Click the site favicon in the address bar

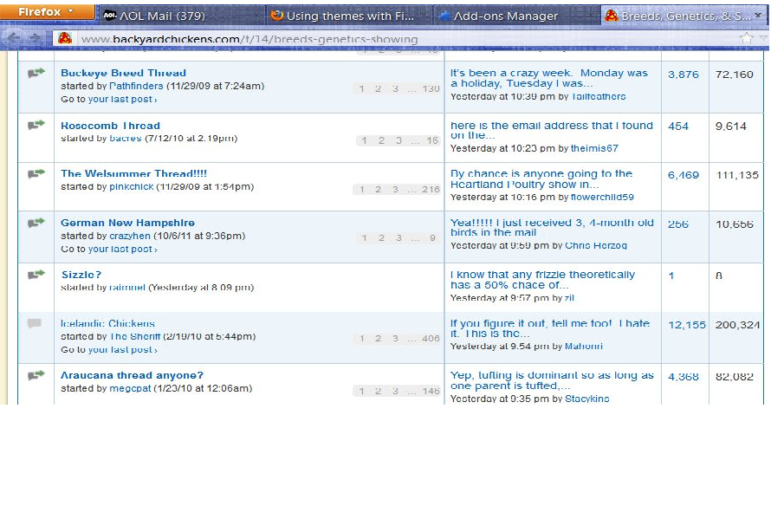tap(64, 39)
